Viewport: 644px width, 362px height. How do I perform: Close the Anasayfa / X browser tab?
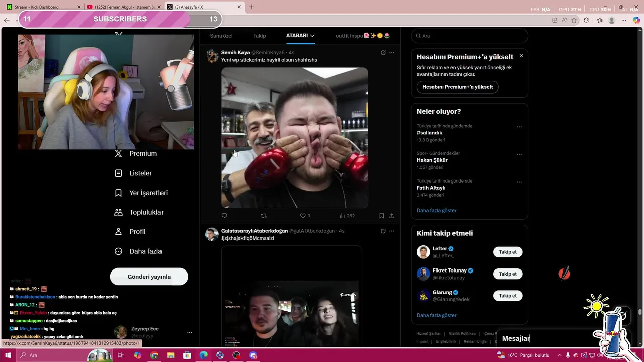coord(238,7)
